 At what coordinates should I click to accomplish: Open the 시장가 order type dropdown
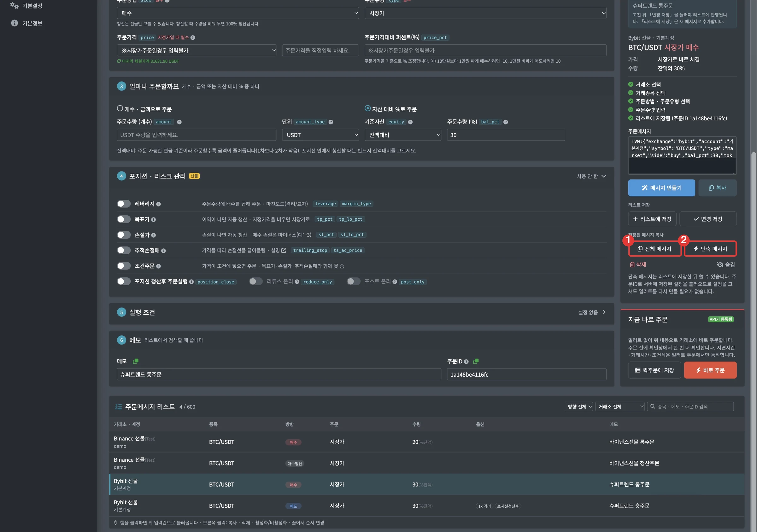pyautogui.click(x=485, y=13)
